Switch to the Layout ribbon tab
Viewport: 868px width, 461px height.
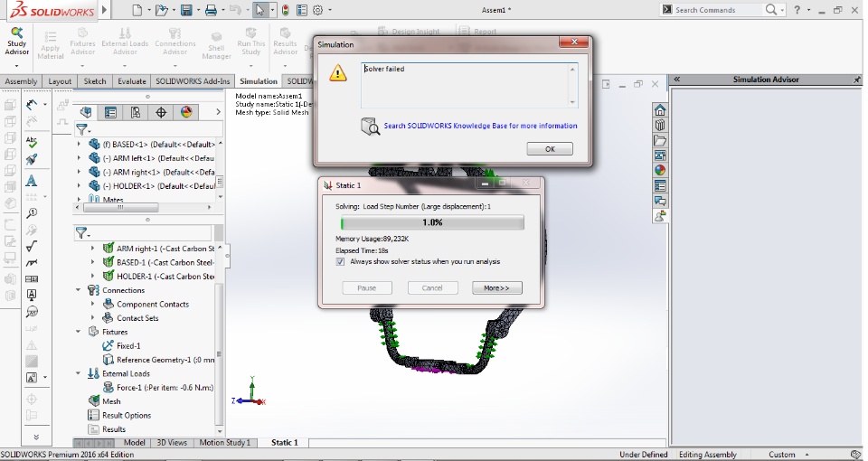pos(60,81)
